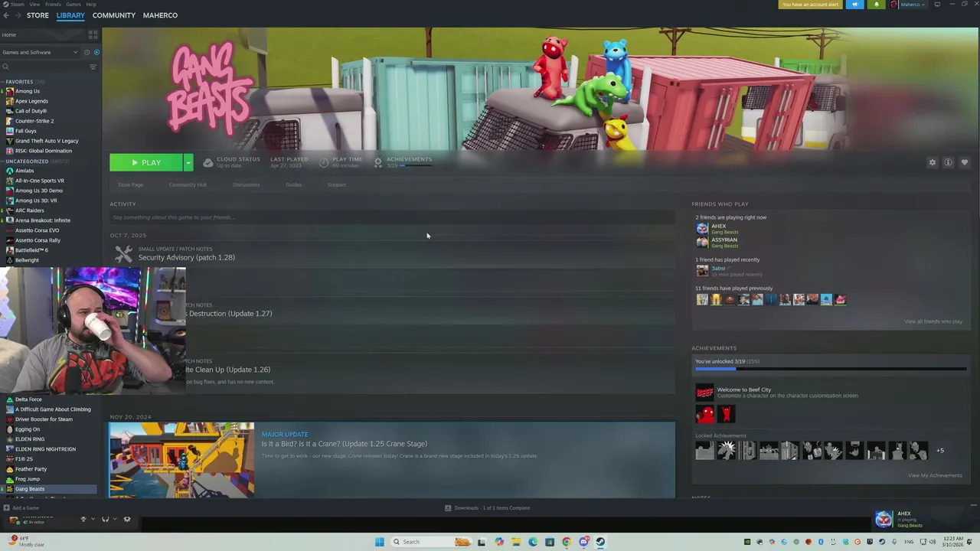This screenshot has height=551, width=980.
Task: Open the Guides link
Action: point(293,184)
